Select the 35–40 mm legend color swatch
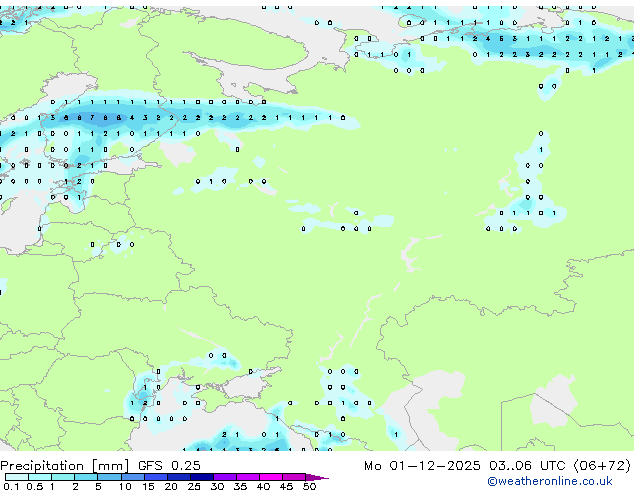 click(247, 477)
